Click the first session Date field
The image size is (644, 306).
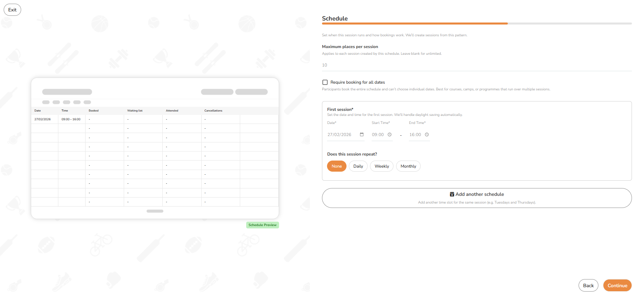coord(345,135)
